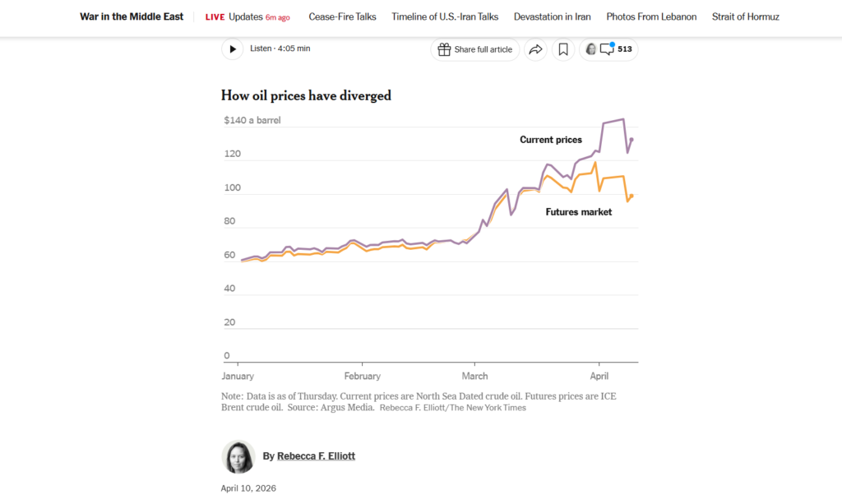Open Photos From Lebanon tab
Image resolution: width=842 pixels, height=504 pixels.
651,16
